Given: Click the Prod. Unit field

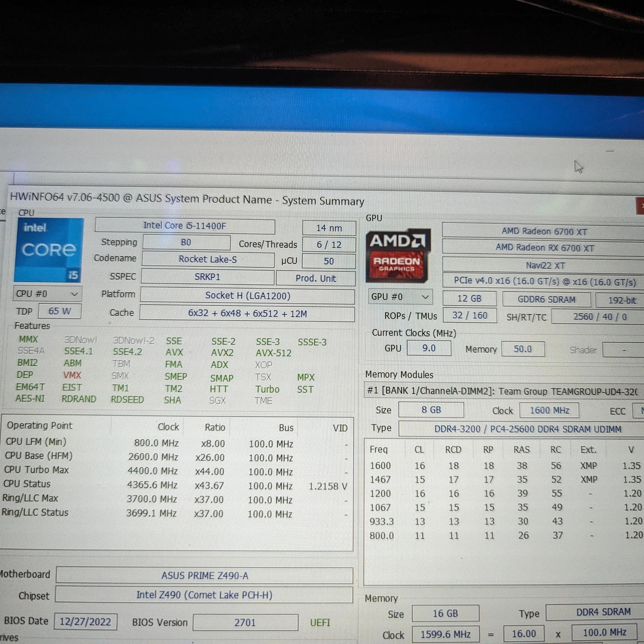Looking at the screenshot, I should tap(316, 278).
